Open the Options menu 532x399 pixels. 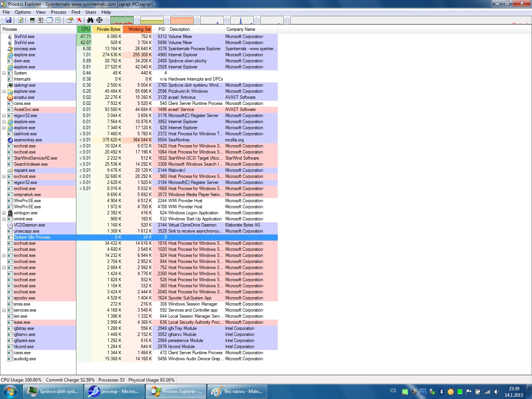[x=23, y=12]
